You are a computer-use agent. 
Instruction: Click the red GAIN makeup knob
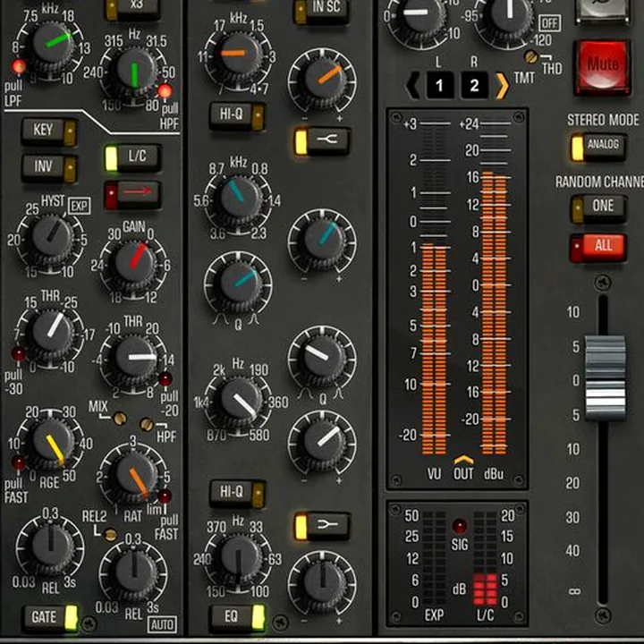(x=135, y=261)
